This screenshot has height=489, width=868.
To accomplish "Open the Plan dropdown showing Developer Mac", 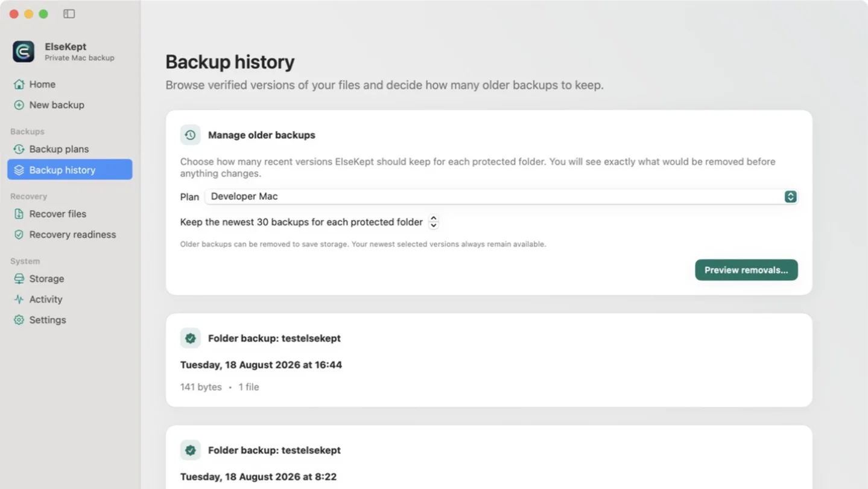I will pyautogui.click(x=501, y=197).
